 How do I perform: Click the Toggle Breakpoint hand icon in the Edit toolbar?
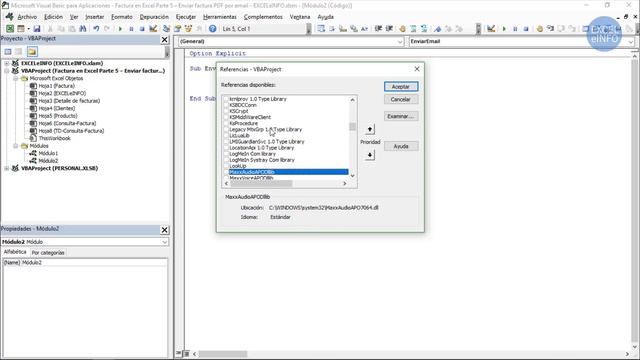[402, 29]
